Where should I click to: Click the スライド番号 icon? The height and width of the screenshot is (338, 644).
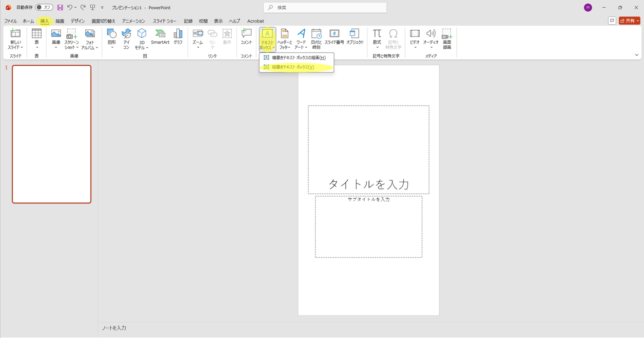[x=334, y=37]
